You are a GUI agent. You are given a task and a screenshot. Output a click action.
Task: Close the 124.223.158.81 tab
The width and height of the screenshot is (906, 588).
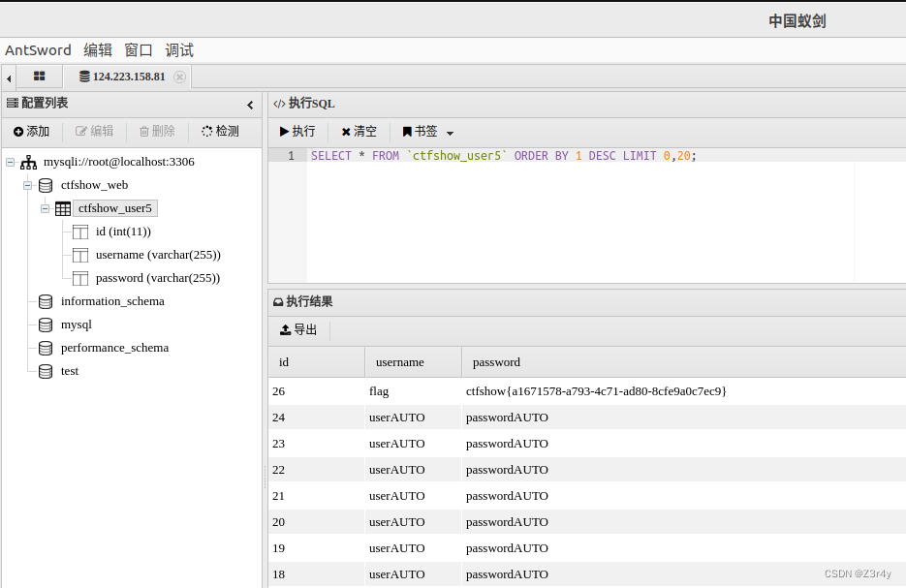coord(180,77)
